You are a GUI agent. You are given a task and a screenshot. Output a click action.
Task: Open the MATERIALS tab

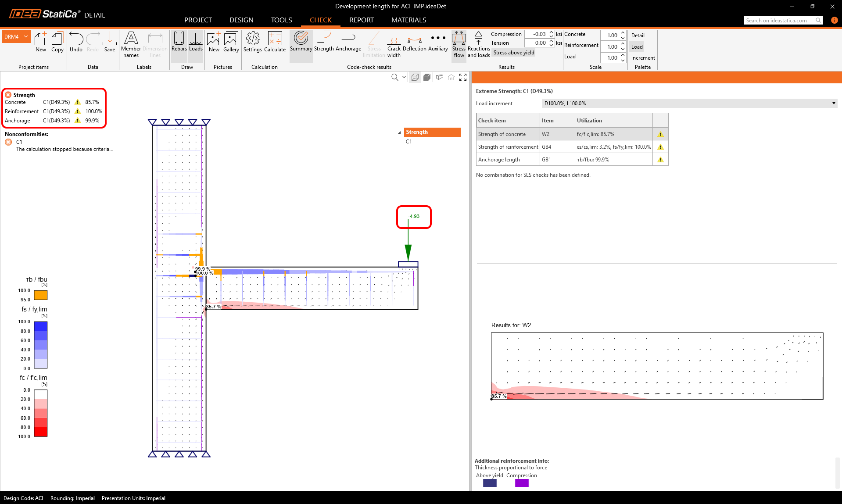click(408, 20)
